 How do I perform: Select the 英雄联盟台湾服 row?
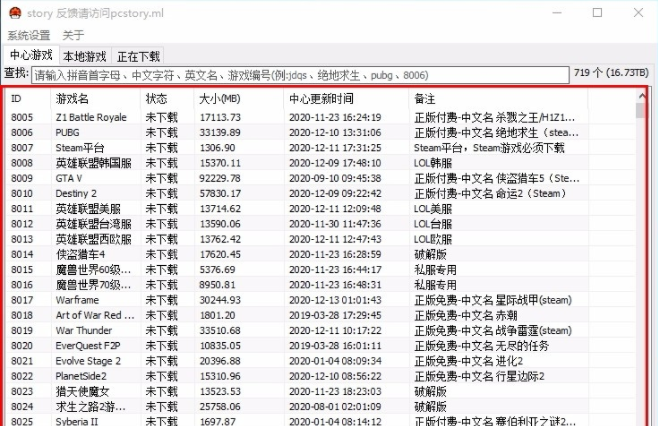tap(321, 224)
